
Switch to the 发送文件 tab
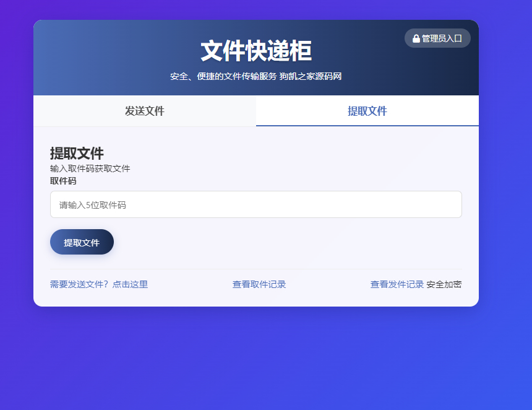(x=145, y=111)
